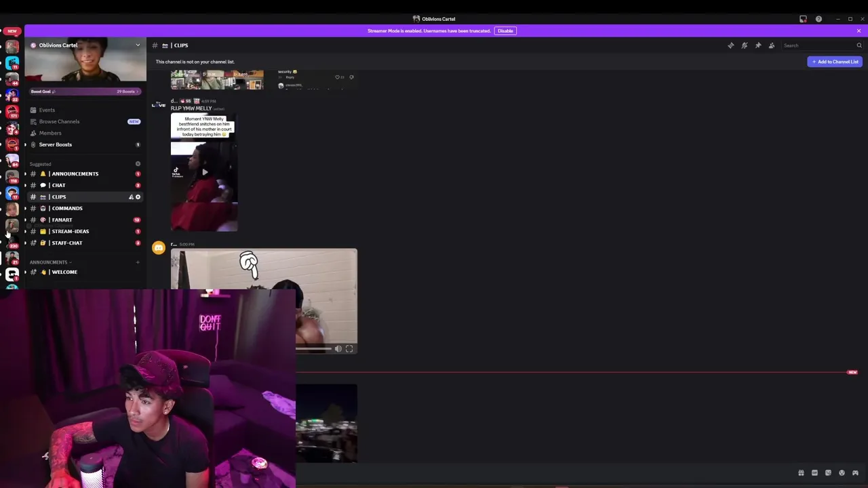
Task: Open the WELCOME channel
Action: (x=64, y=272)
